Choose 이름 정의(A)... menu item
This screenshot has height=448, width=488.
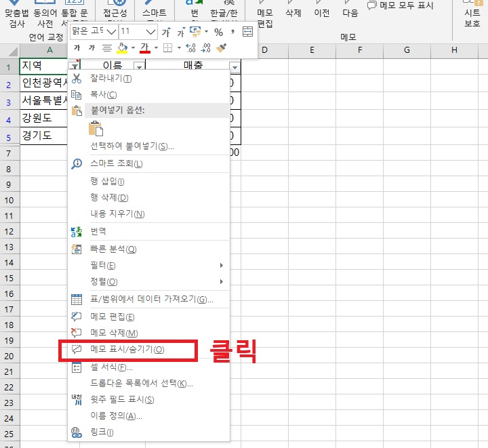148,416
